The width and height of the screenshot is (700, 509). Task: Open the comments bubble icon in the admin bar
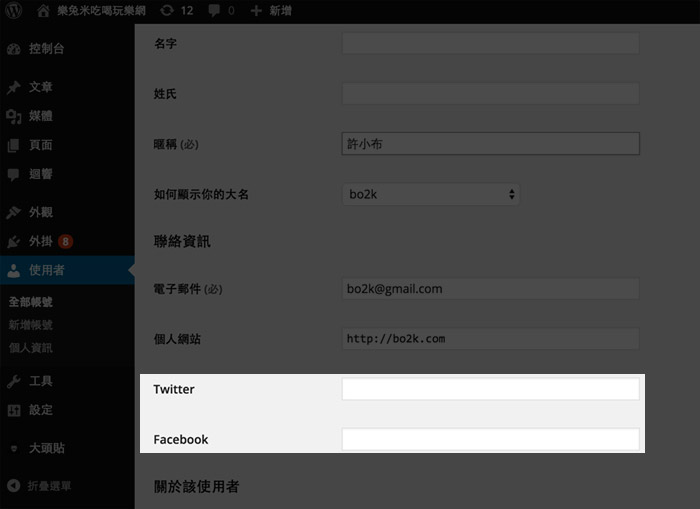tap(214, 10)
